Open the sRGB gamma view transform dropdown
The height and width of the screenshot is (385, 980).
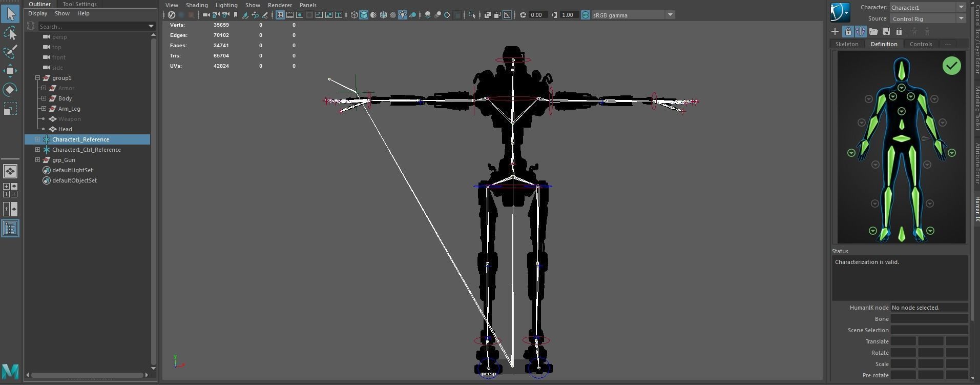click(x=633, y=15)
